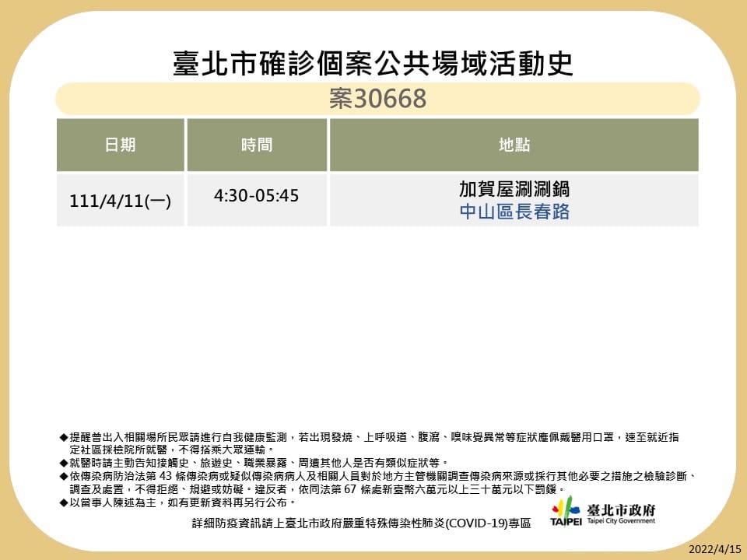Click the blue address 中山區長春路
Image resolution: width=747 pixels, height=560 pixels.
click(x=514, y=212)
